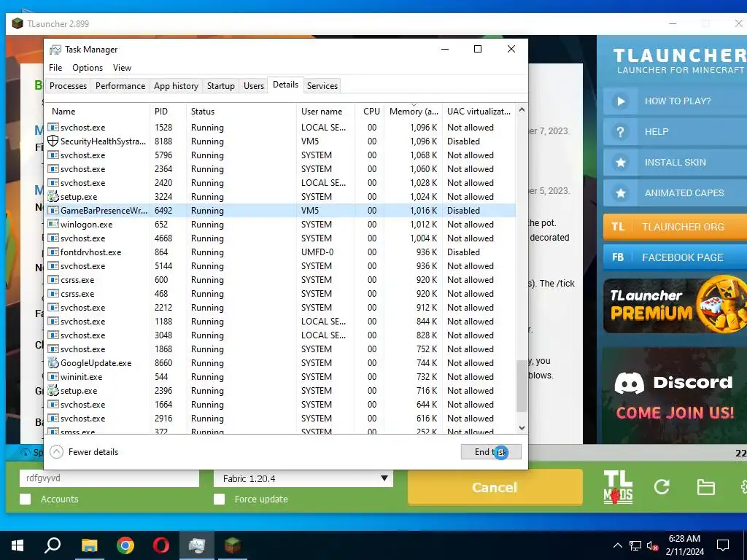Select svchost.exe row with PID 1528
Viewport: 747px width, 560px height.
[281, 127]
